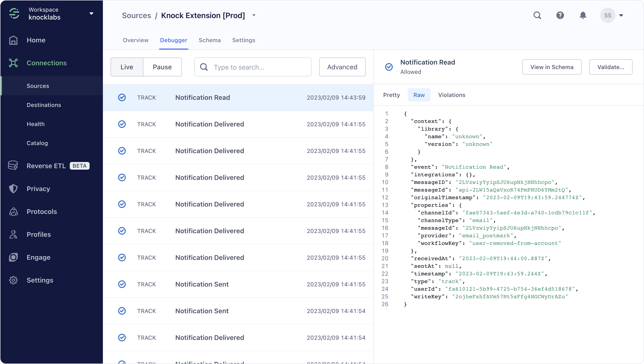
Task: Switch to the Schema tab
Action: click(x=210, y=40)
